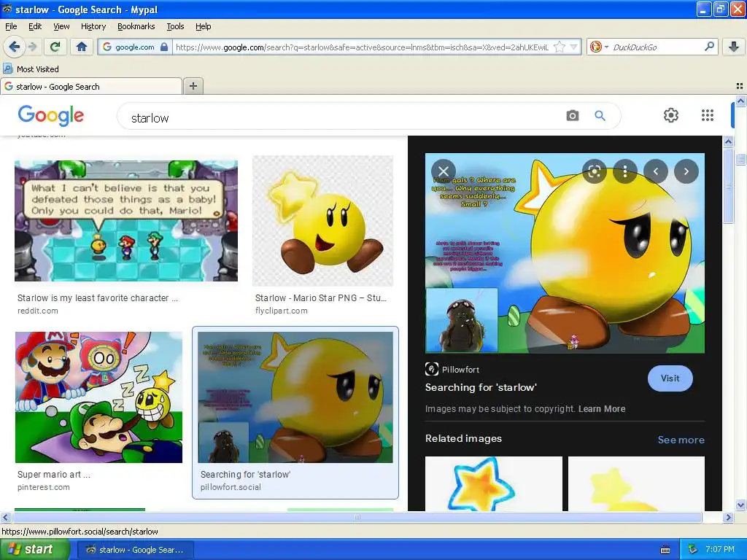Open the History menu
Image resolution: width=747 pixels, height=560 pixels.
click(x=93, y=26)
